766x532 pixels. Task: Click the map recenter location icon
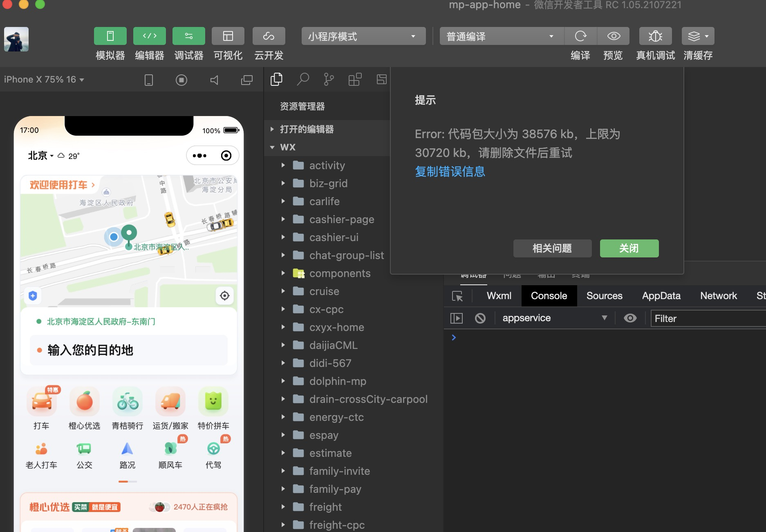(x=225, y=295)
